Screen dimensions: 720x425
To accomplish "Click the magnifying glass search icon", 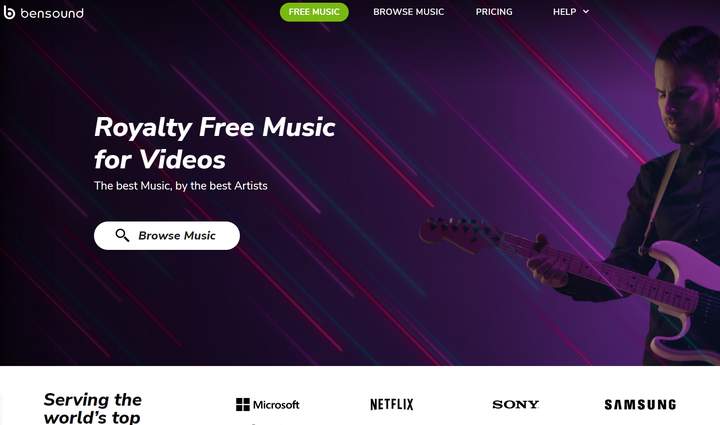I will [x=122, y=235].
